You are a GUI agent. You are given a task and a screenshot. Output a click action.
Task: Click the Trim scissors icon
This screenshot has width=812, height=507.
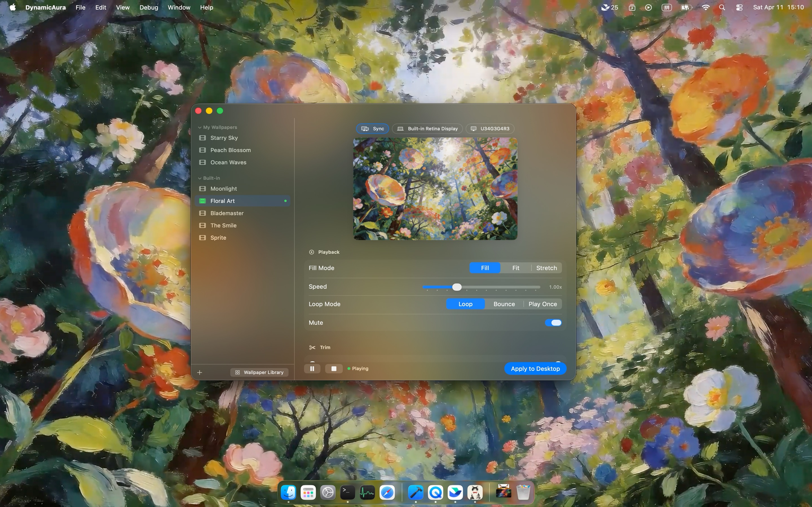coord(312,347)
